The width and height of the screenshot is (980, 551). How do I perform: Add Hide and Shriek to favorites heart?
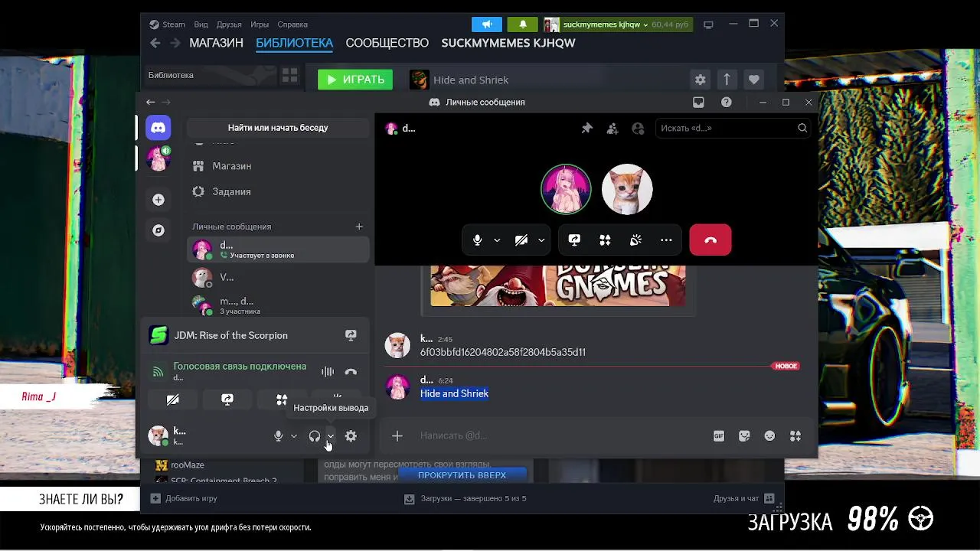[754, 80]
